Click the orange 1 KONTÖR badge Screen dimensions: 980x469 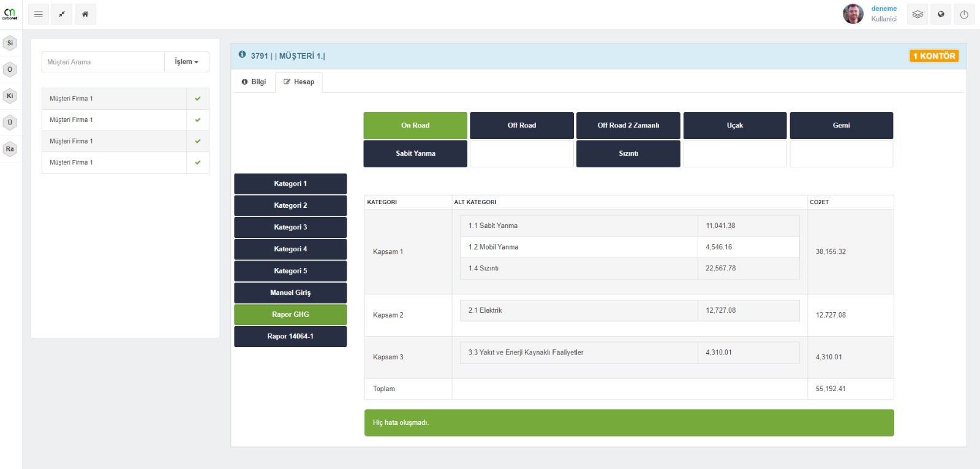point(933,56)
